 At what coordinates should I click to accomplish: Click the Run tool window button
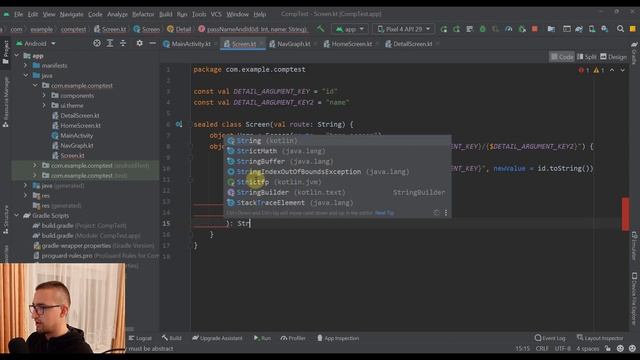coord(262,338)
